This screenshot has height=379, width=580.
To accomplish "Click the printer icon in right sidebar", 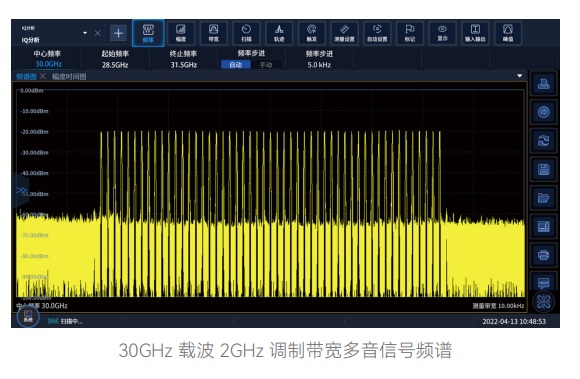I will (543, 255).
